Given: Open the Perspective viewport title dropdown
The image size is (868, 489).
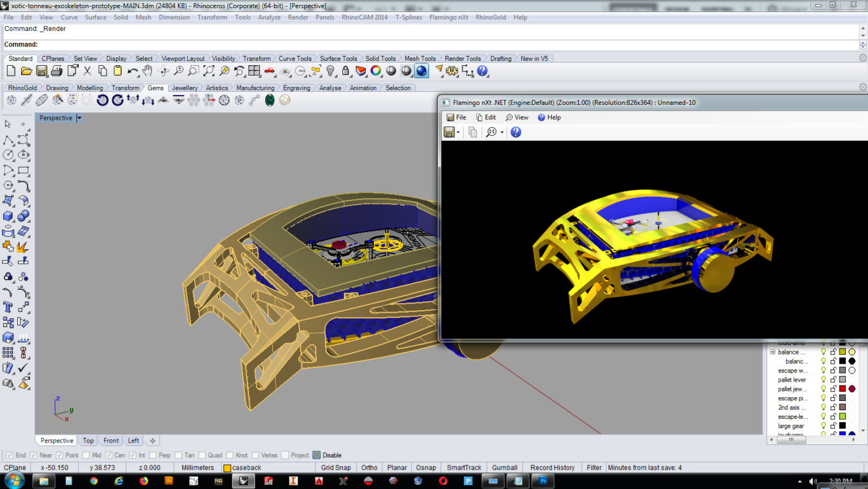Looking at the screenshot, I should [79, 118].
